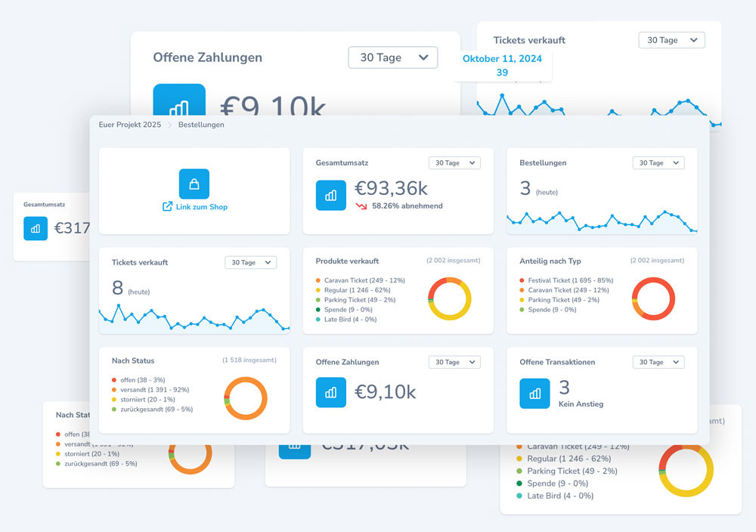The image size is (756, 532).
Task: Click the red offen legend dot in front panel
Action: (x=113, y=380)
